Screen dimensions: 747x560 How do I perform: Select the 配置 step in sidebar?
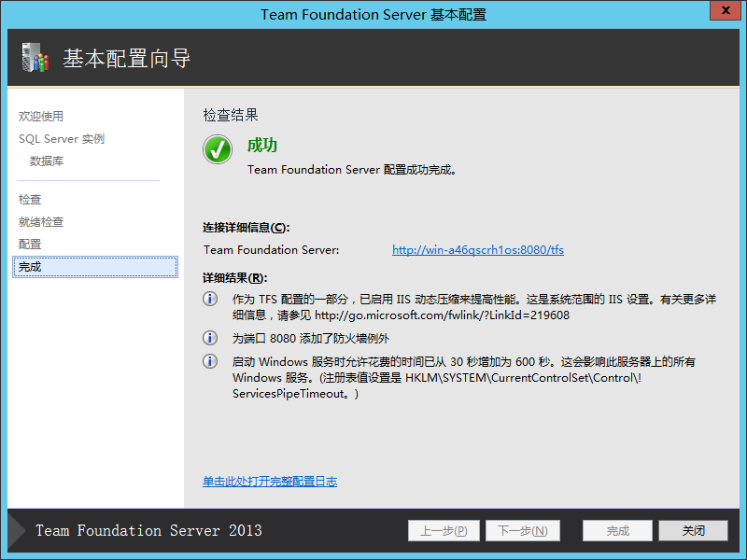(x=30, y=244)
